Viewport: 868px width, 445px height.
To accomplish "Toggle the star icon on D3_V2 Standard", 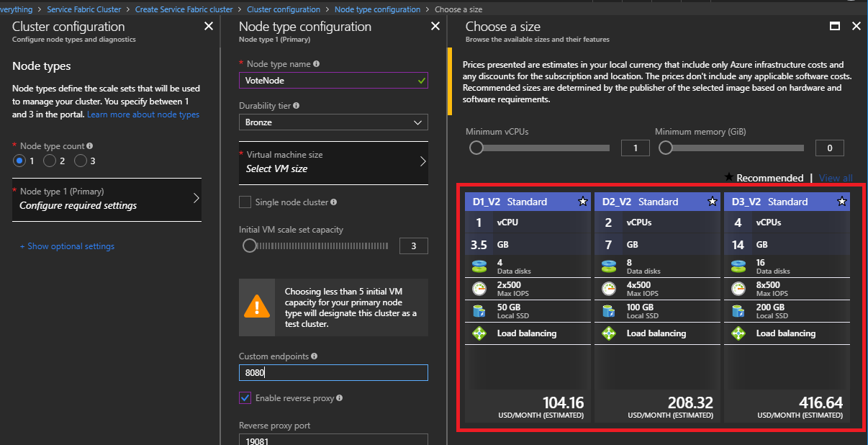I will [841, 202].
